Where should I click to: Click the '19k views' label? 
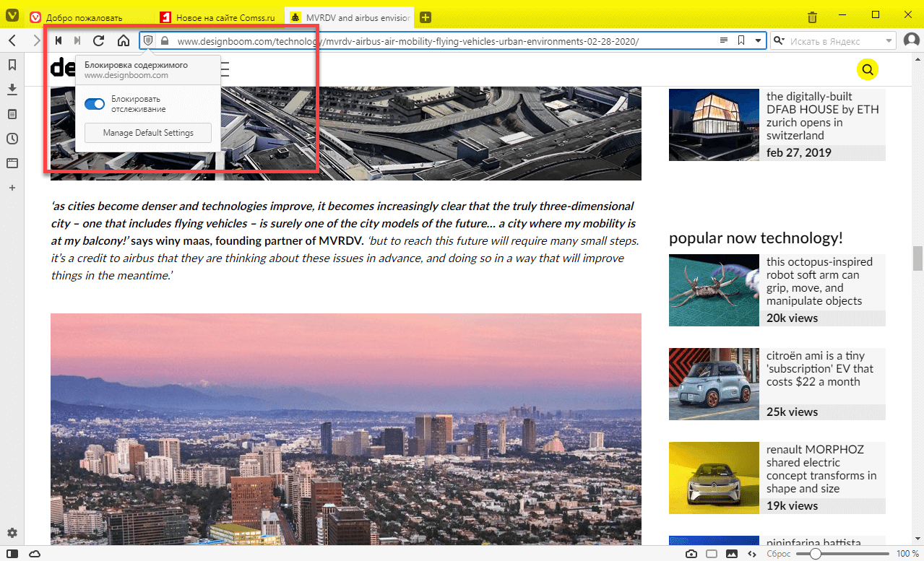point(792,505)
